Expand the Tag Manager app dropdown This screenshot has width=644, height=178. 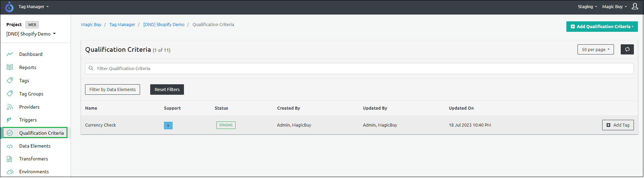pos(33,7)
